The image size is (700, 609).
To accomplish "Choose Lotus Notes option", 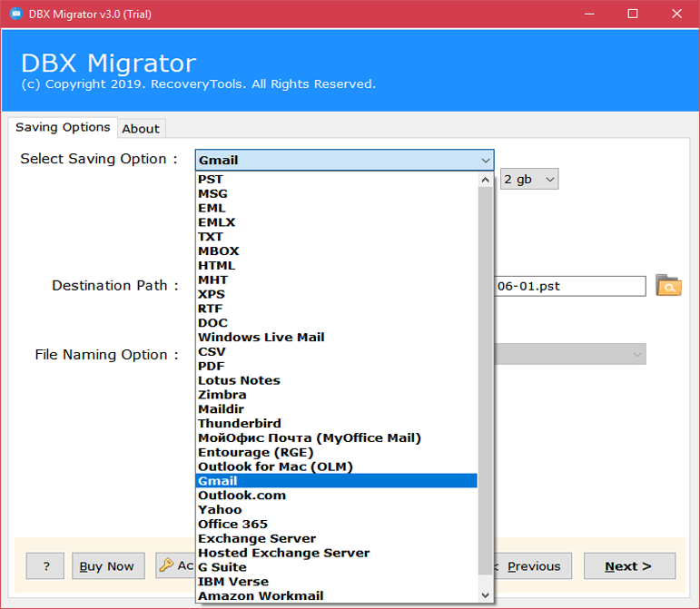I will click(337, 380).
